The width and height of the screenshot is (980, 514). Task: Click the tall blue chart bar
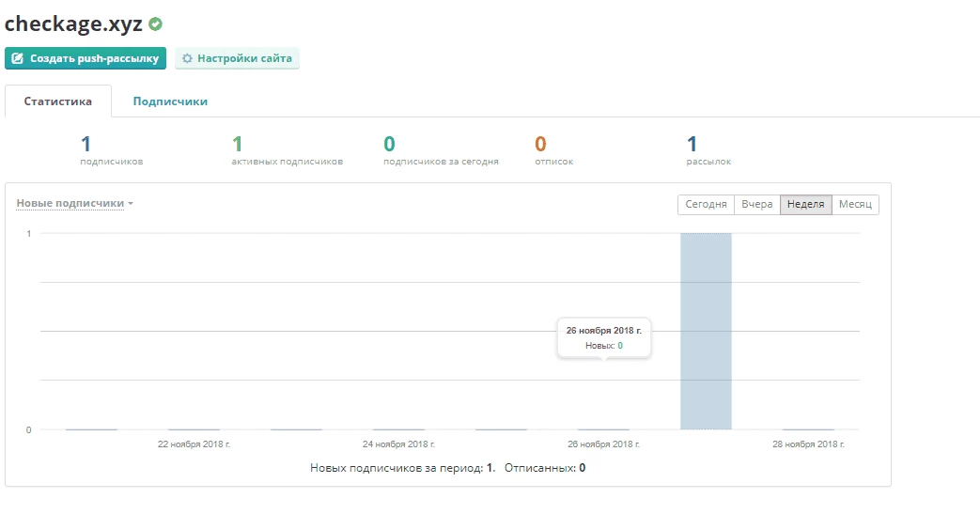706,332
